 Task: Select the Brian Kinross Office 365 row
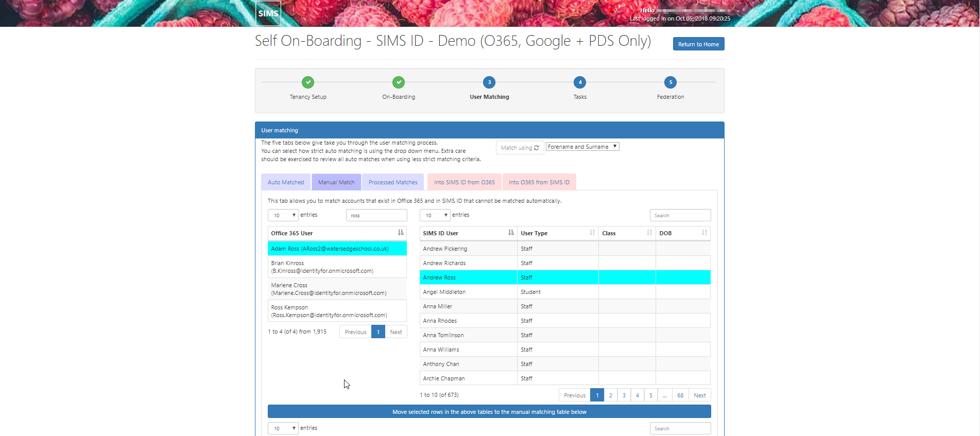click(337, 267)
